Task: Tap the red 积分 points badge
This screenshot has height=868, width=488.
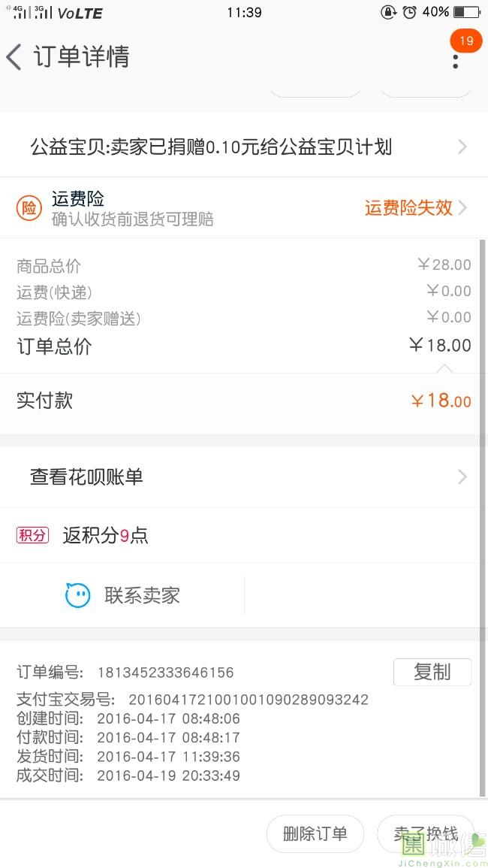Action: click(x=32, y=535)
